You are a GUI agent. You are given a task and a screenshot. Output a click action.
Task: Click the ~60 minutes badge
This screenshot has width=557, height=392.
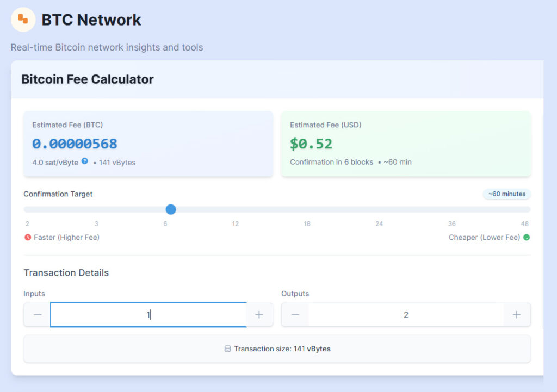tap(506, 194)
